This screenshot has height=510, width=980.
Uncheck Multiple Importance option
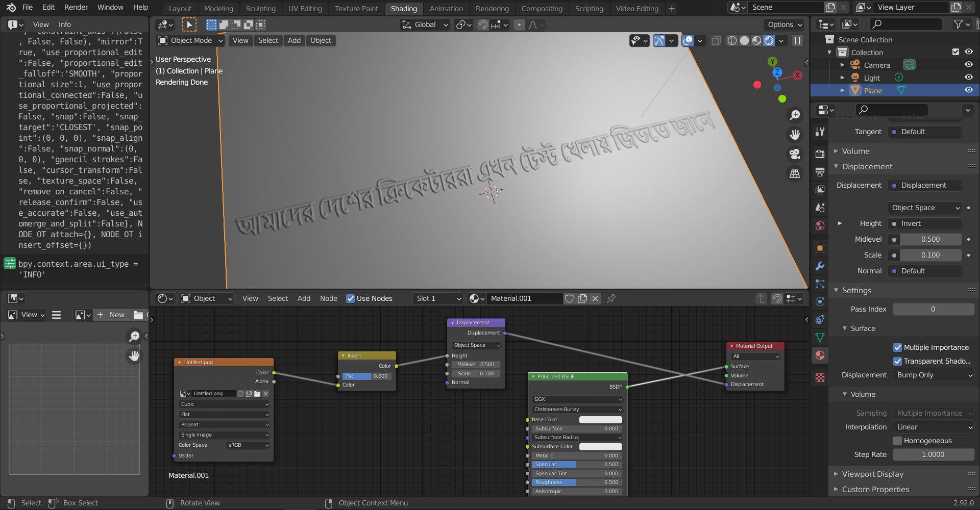coord(897,347)
